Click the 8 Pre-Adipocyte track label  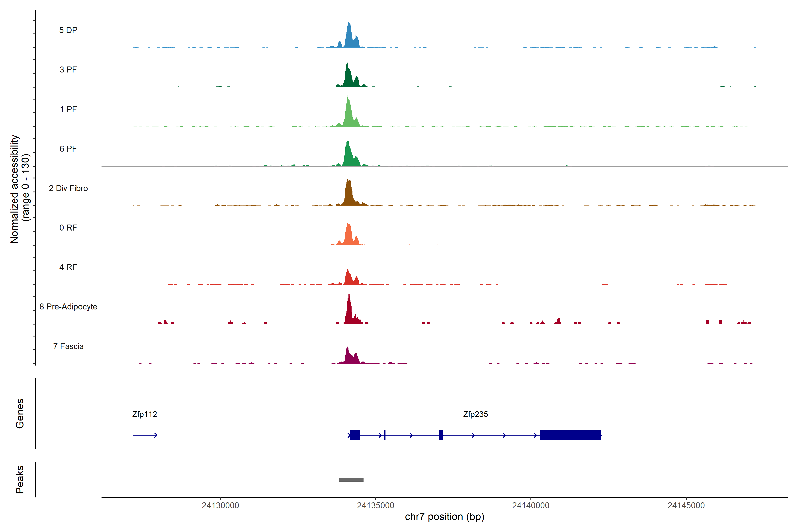coord(68,307)
